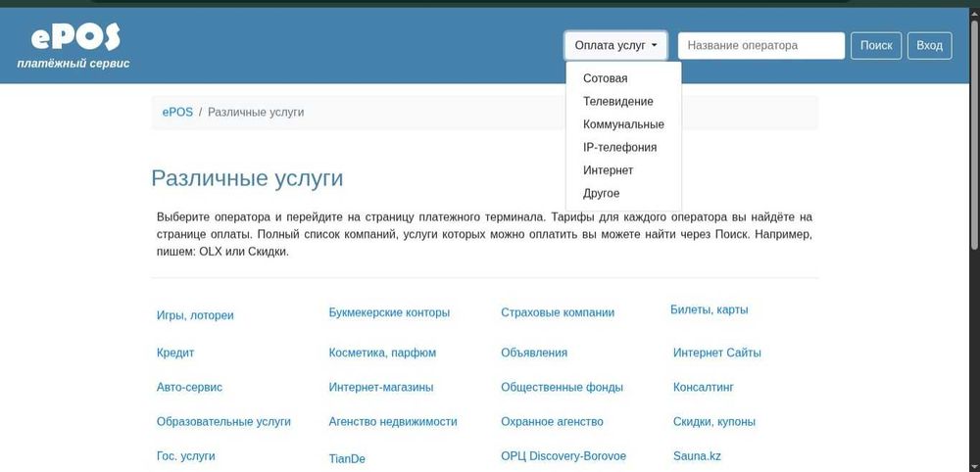Open Интернет Сайты category
The width and height of the screenshot is (980, 472).
click(717, 353)
